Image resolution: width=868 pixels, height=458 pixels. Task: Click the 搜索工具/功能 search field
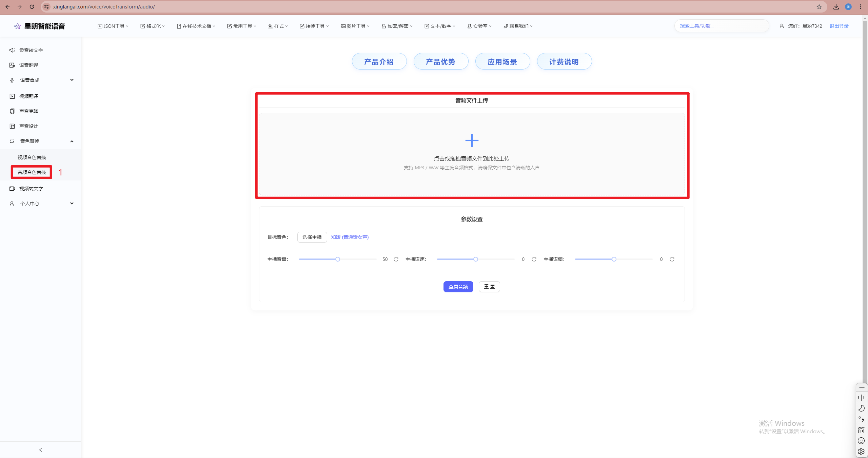722,26
